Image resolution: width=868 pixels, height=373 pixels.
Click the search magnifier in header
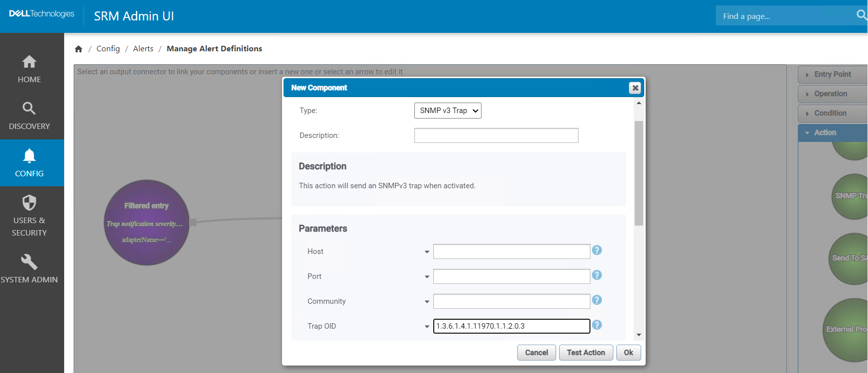coord(862,15)
